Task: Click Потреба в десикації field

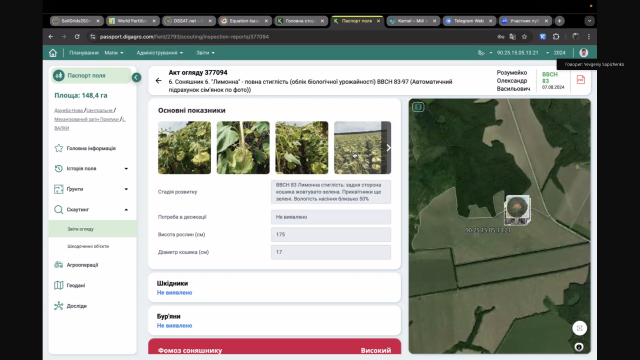Action: (331, 217)
